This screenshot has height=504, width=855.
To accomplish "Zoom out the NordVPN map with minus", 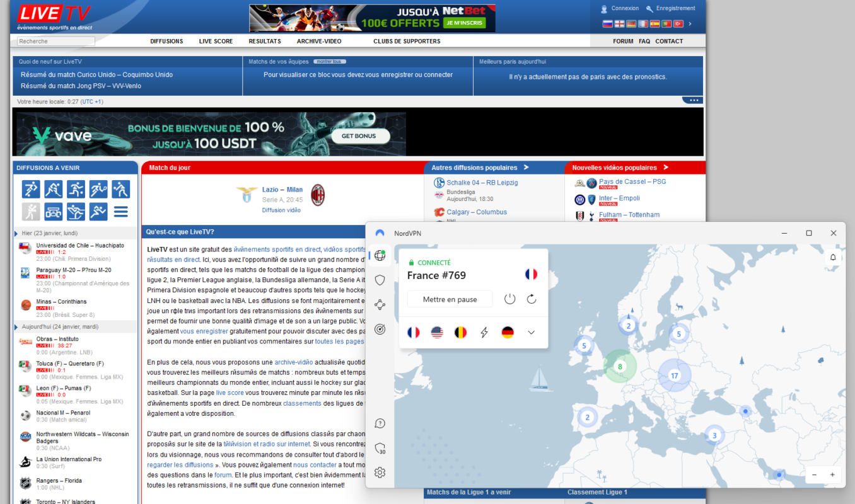I will (x=814, y=474).
